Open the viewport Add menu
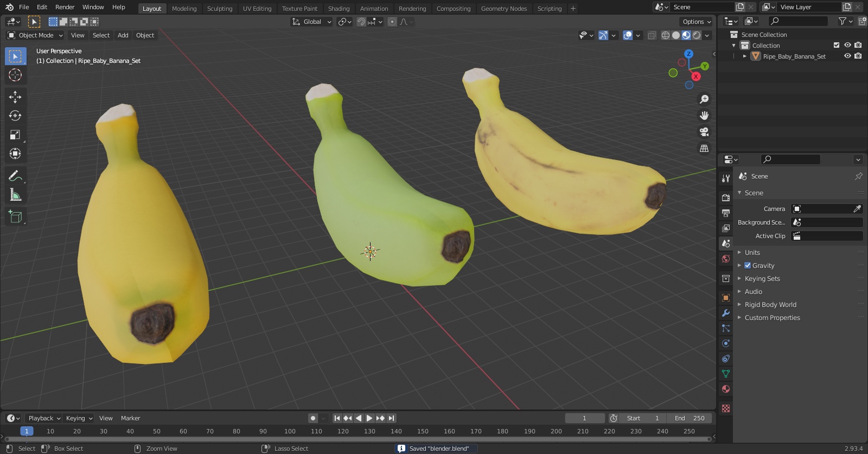The height and width of the screenshot is (454, 868). pos(123,35)
